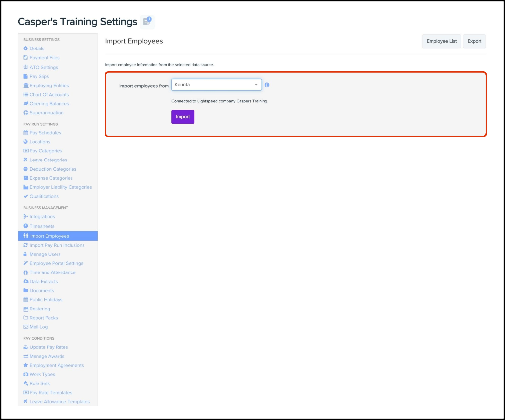Navigate to Pay Rate Templates
This screenshot has height=420, width=505.
coord(51,393)
